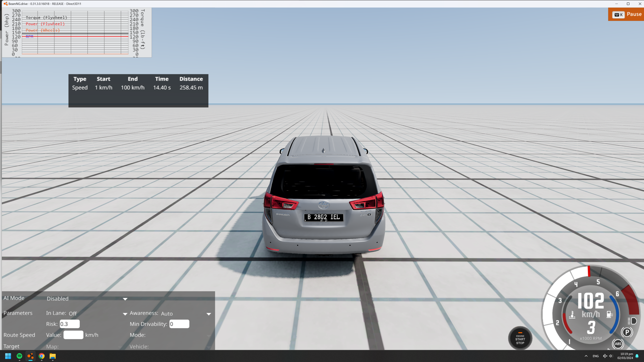644x362 pixels.
Task: Click the Torque (lb-ft) axis label
Action: 143,29
